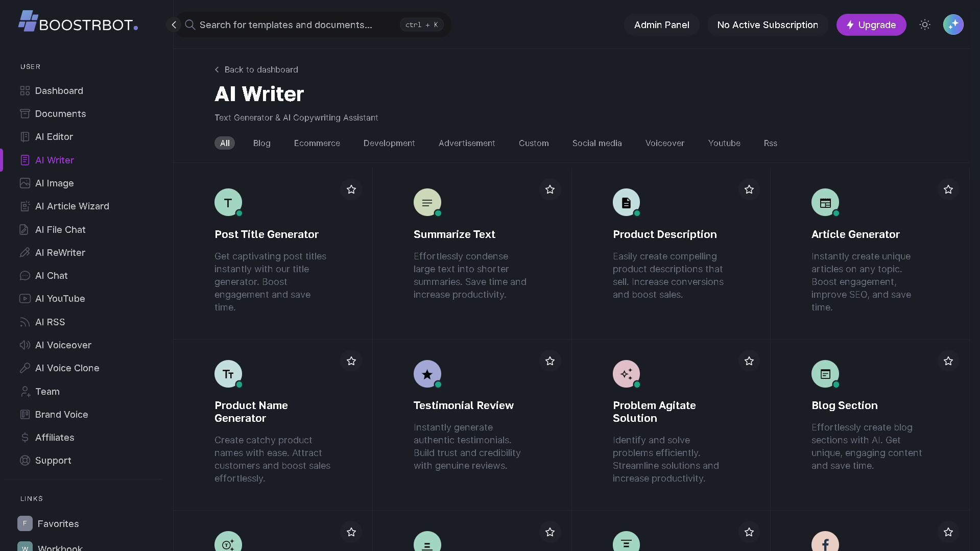The image size is (980, 551).
Task: Open Blog Section template icon
Action: (825, 374)
